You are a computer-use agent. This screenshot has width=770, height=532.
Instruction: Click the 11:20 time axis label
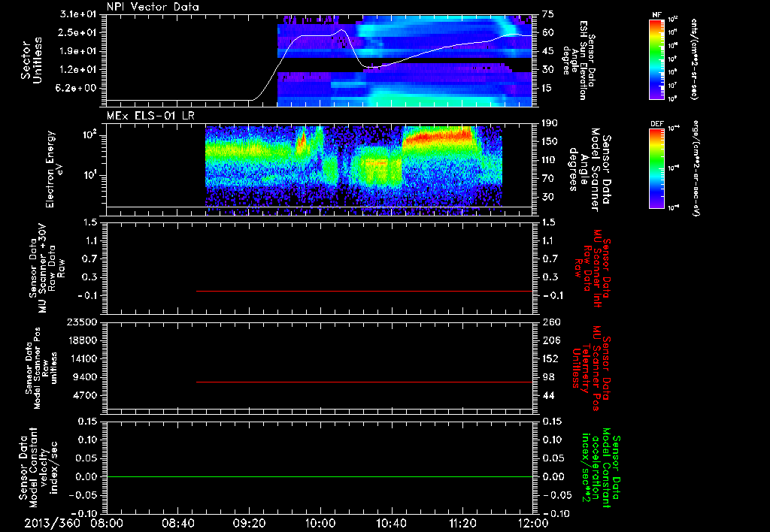click(x=462, y=523)
